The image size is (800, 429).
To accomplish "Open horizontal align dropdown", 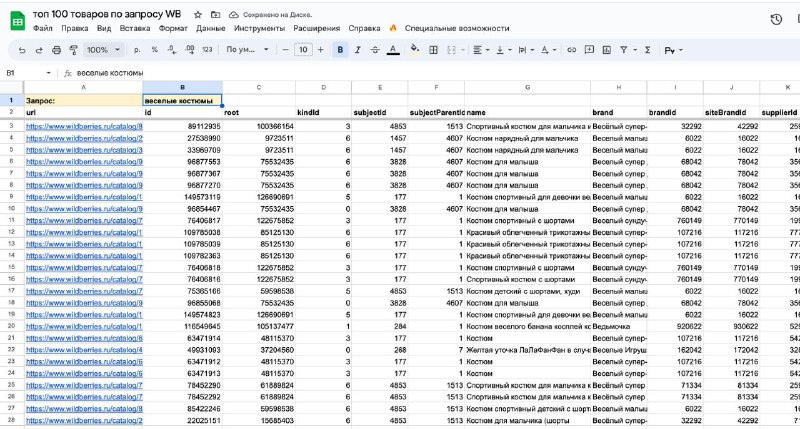I will click(x=481, y=50).
